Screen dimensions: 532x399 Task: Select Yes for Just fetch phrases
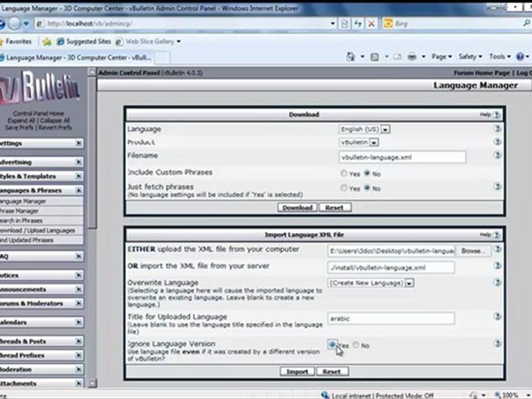(x=344, y=188)
